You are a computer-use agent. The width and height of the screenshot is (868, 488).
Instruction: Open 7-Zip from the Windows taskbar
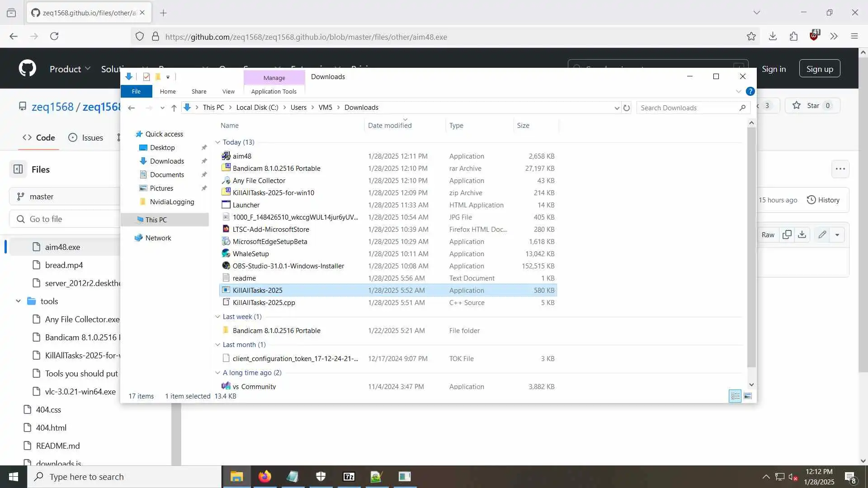pyautogui.click(x=349, y=477)
